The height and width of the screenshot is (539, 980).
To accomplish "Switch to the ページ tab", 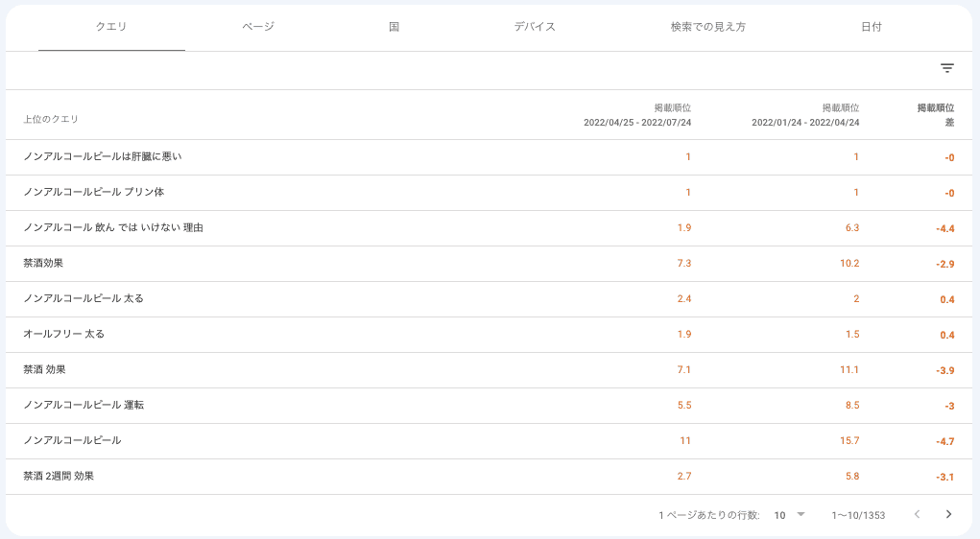I will [x=258, y=27].
